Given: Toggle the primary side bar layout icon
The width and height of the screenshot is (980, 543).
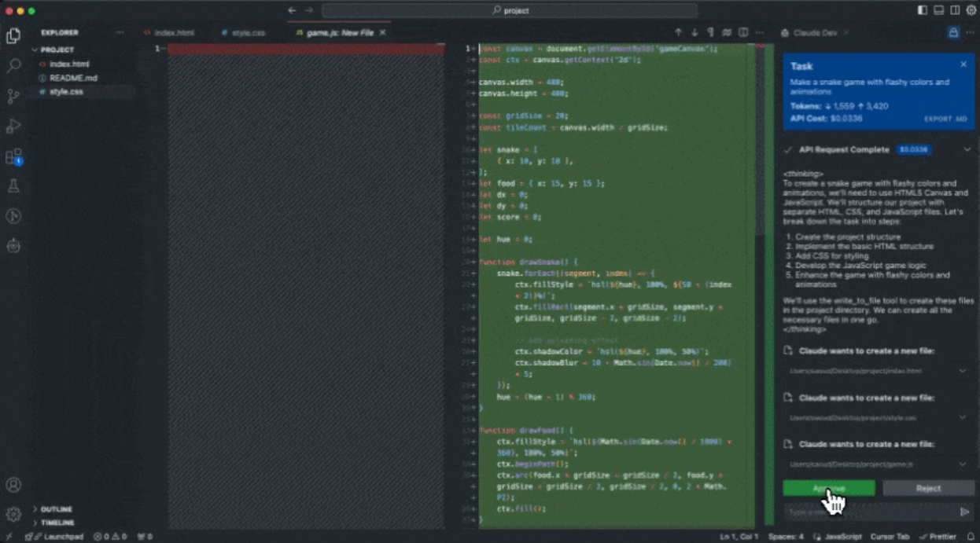Looking at the screenshot, I should click(x=922, y=10).
